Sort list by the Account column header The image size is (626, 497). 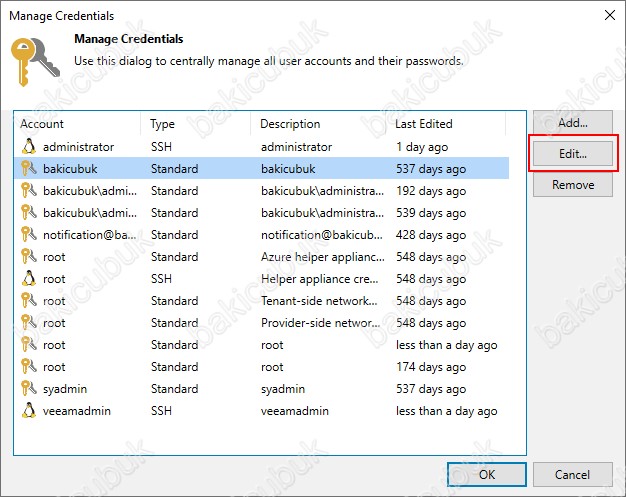(77, 124)
